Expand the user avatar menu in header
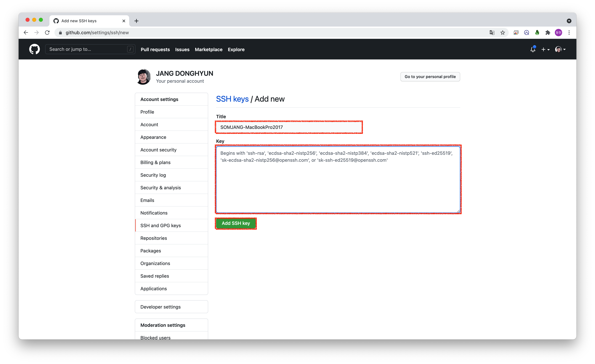This screenshot has height=364, width=595. coord(560,49)
